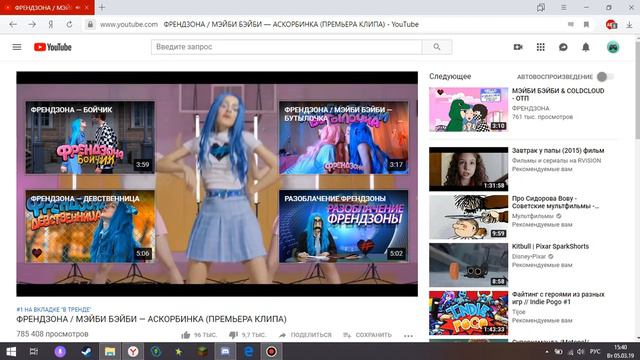Open the YouTube apps grid

pos(540,47)
